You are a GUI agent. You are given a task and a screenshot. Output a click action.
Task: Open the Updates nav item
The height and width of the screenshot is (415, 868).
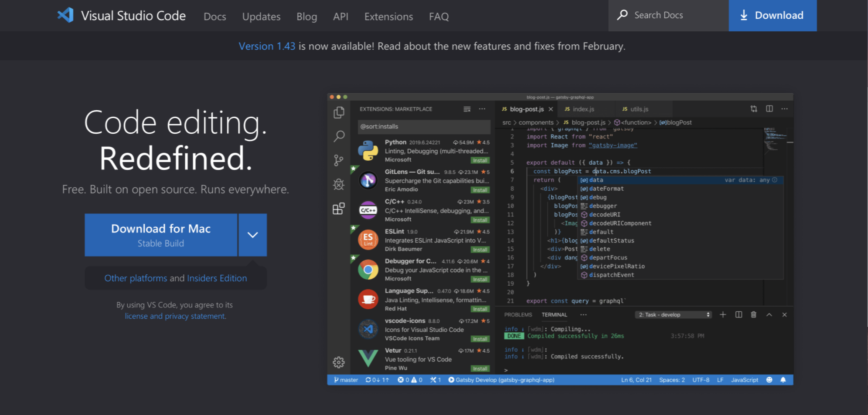pyautogui.click(x=261, y=17)
